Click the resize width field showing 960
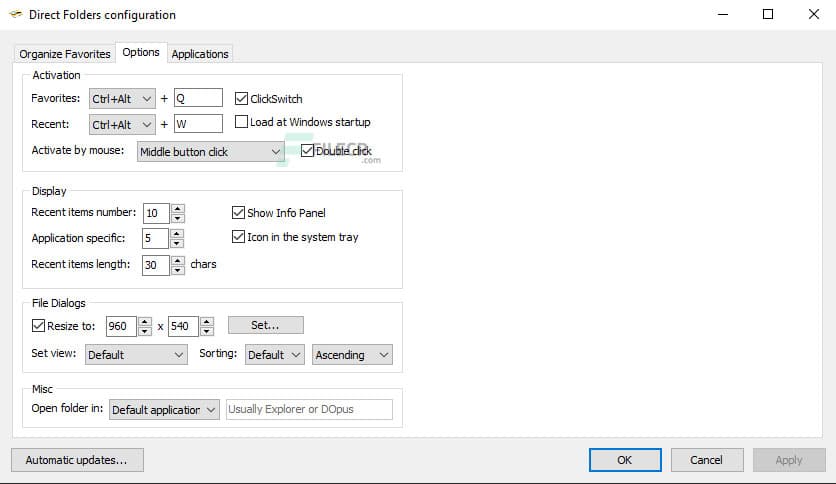The height and width of the screenshot is (484, 836). point(121,326)
